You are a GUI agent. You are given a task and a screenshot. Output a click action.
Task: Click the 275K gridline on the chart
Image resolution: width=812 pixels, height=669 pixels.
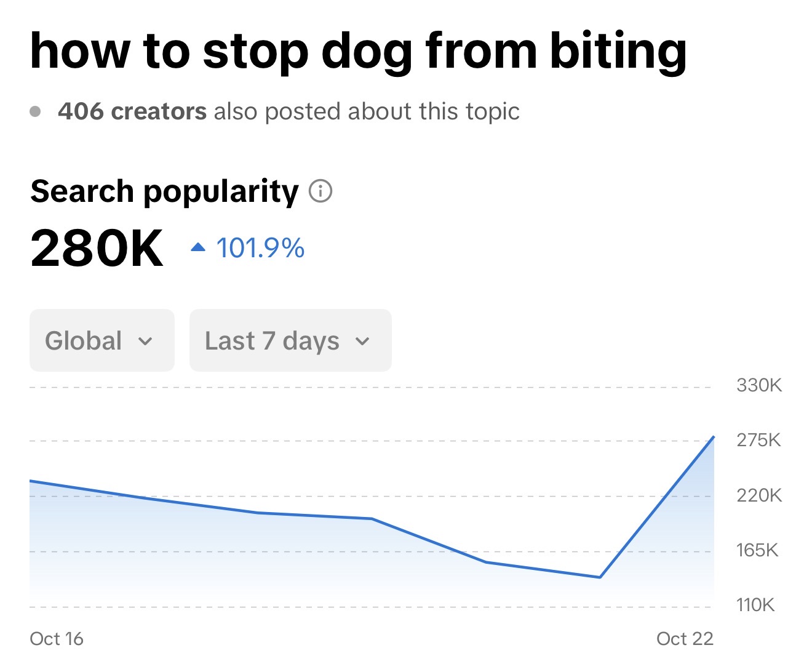[x=369, y=440]
